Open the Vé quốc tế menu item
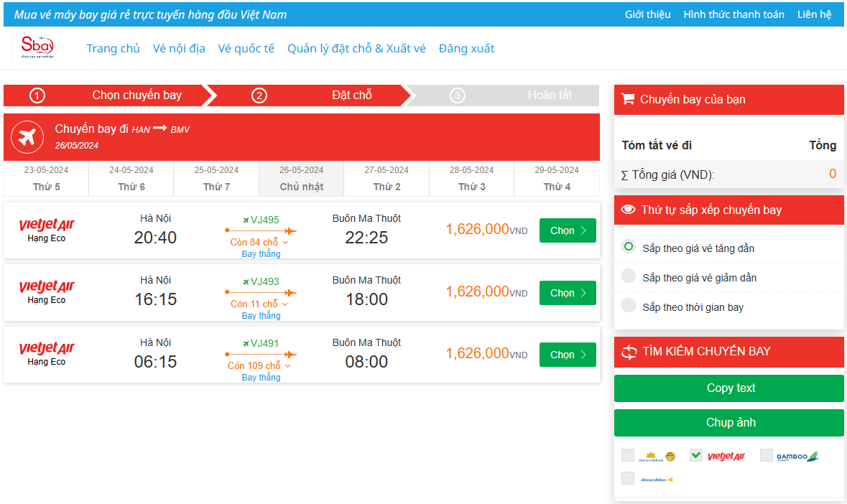The width and height of the screenshot is (847, 504). pos(246,49)
